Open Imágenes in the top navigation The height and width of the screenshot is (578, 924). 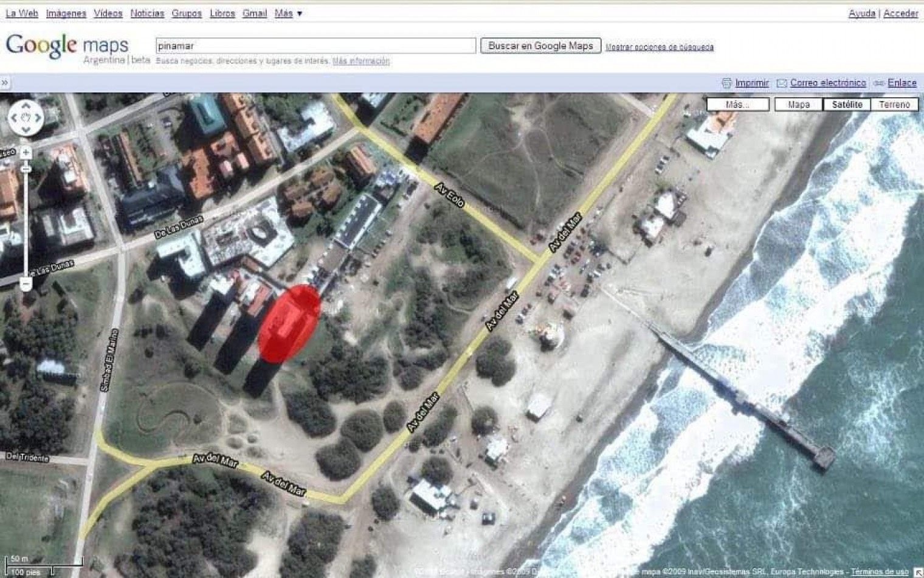(66, 13)
